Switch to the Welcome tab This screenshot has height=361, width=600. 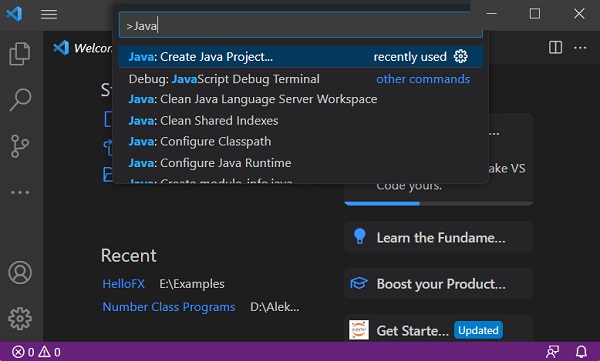point(82,48)
